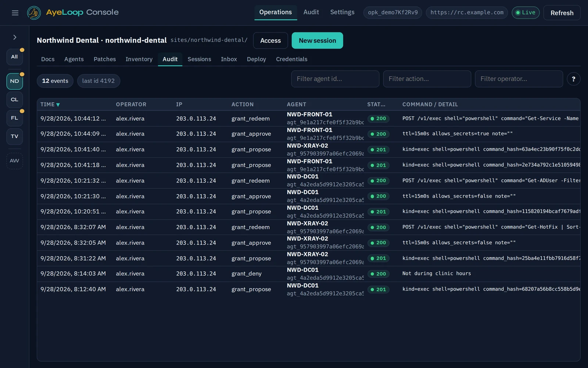Image resolution: width=588 pixels, height=368 pixels.
Task: Click the 'Not during clinic hours' detail
Action: pyautogui.click(x=437, y=273)
